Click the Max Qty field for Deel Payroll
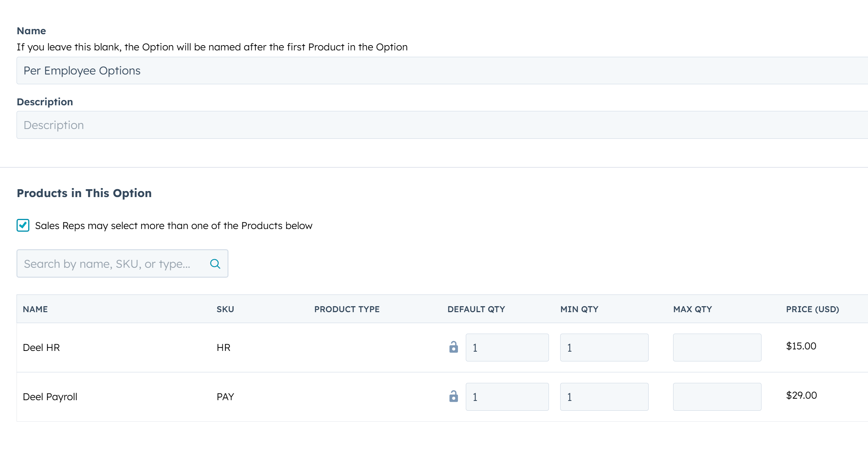868x469 pixels. pos(717,396)
